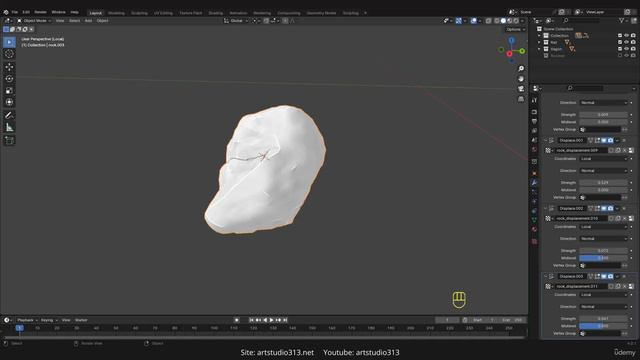This screenshot has width=640, height=360.
Task: Open Global transform orientation dropdown
Action: (236, 21)
